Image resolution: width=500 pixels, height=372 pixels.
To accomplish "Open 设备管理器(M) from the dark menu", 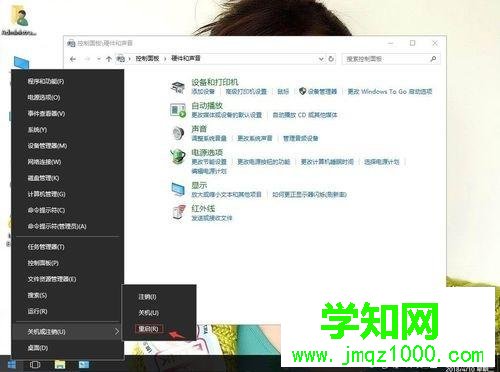I will (x=47, y=146).
